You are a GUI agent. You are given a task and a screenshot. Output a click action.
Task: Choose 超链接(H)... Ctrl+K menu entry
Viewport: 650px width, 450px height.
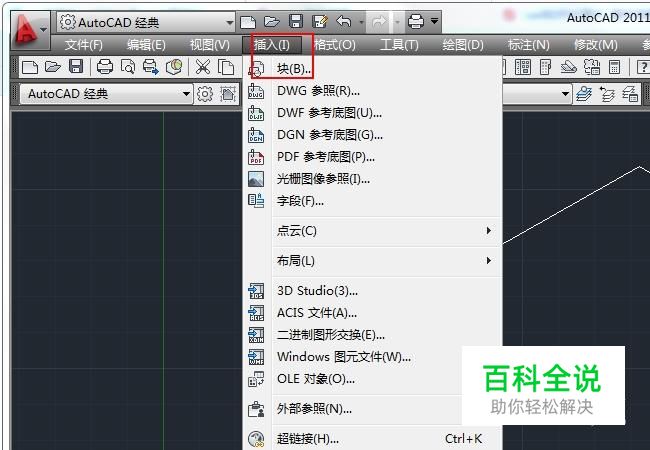coord(374,439)
